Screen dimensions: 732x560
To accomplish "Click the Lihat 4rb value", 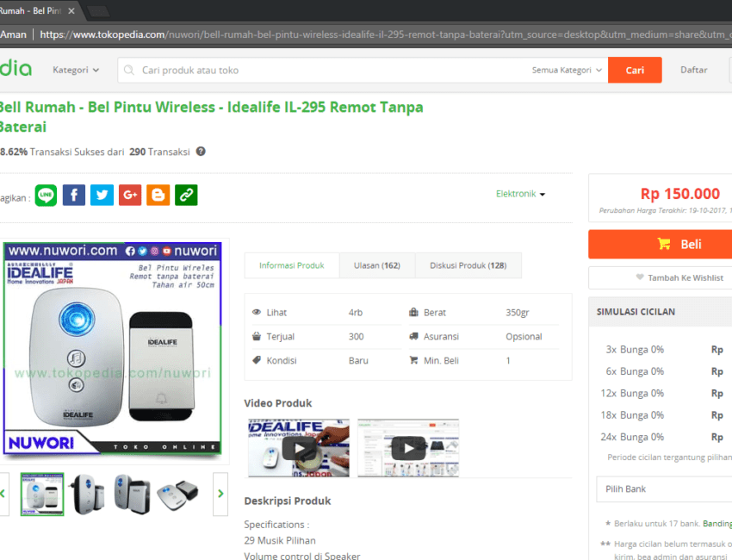I will tap(356, 313).
